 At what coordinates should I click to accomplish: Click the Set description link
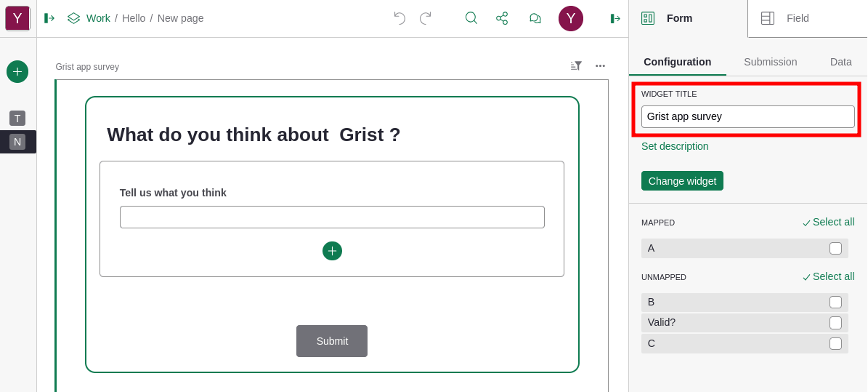[x=675, y=146]
